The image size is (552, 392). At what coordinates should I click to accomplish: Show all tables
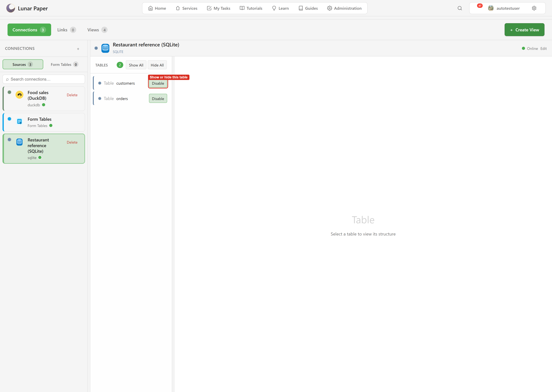pos(136,65)
